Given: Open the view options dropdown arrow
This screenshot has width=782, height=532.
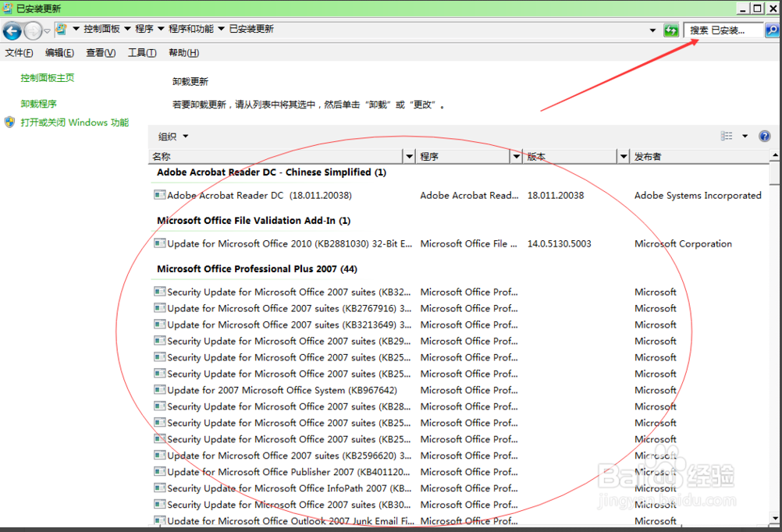Looking at the screenshot, I should [x=745, y=137].
